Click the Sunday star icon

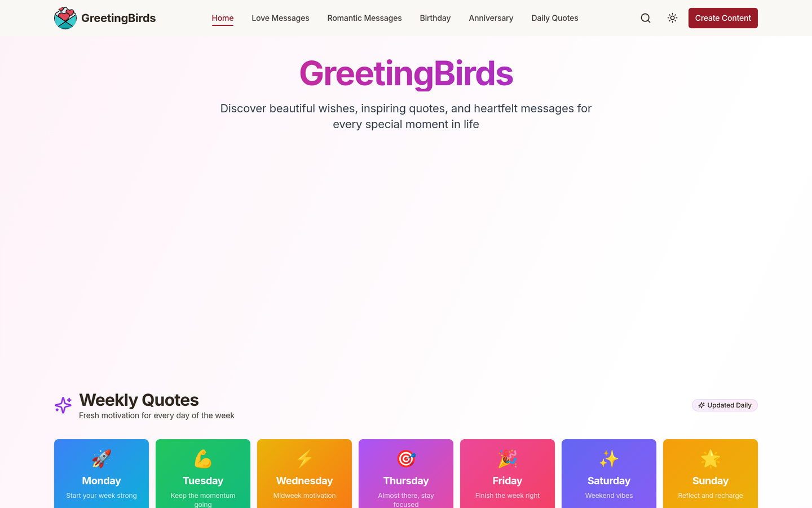click(x=710, y=459)
